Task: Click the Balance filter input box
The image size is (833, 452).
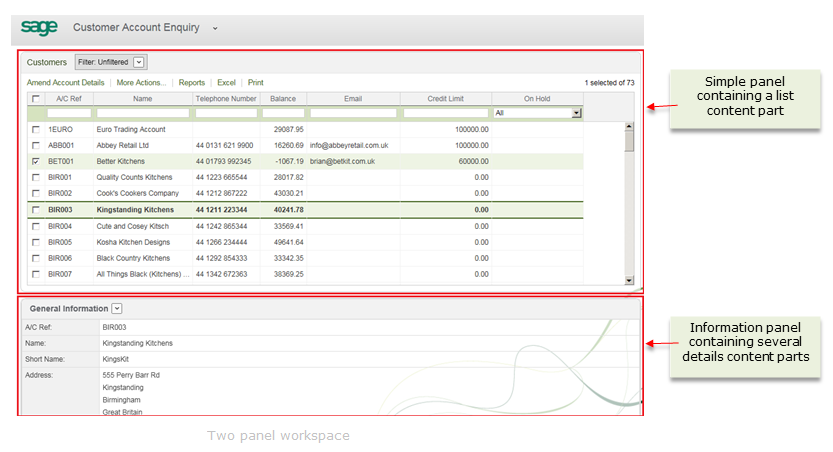Action: (x=283, y=113)
